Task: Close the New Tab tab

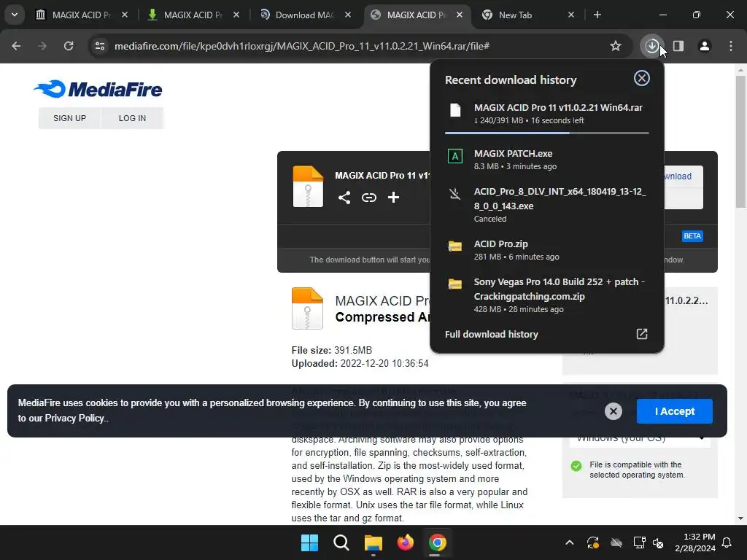Action: point(570,15)
